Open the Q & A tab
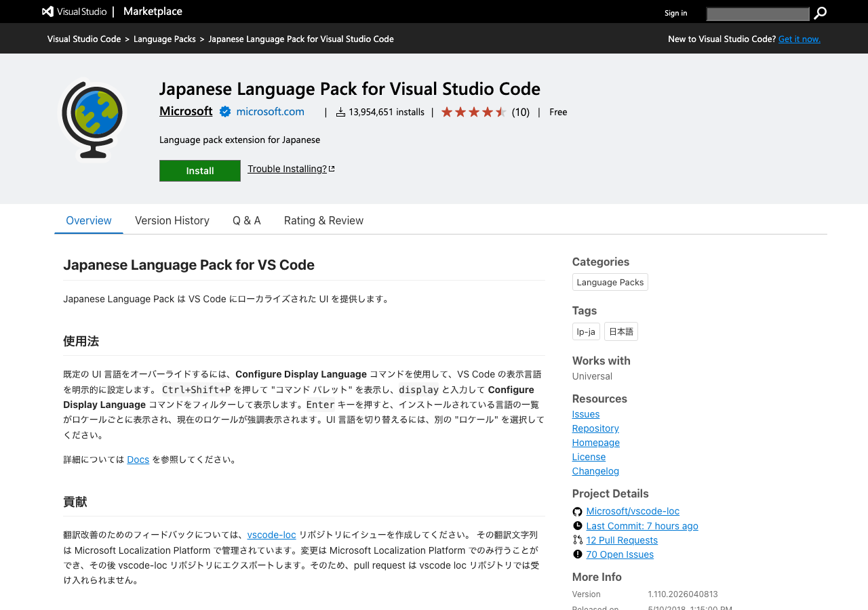 [246, 221]
